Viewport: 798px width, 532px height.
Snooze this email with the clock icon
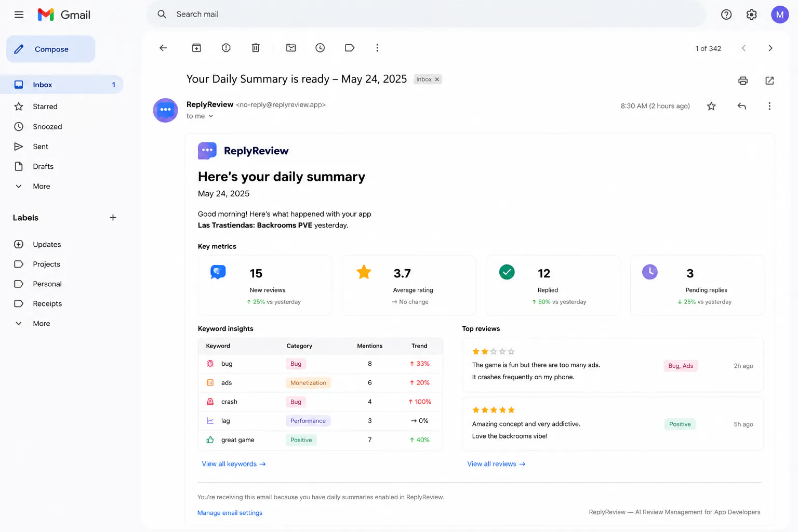point(320,48)
